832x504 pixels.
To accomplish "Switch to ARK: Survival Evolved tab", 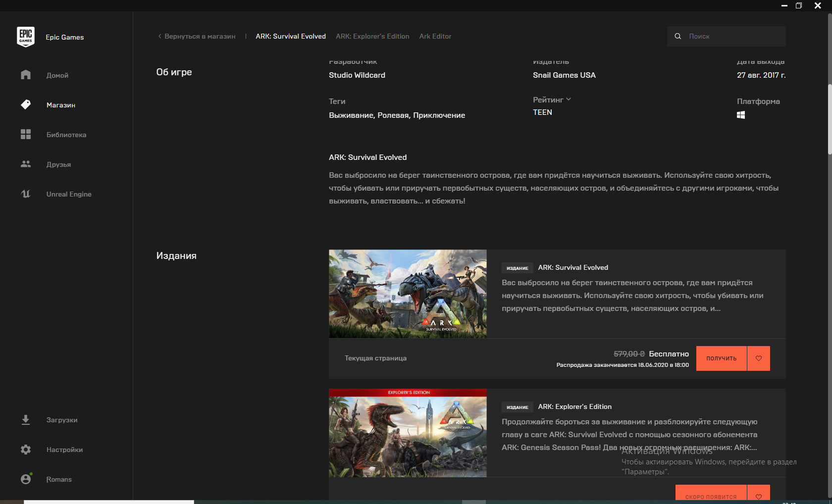I will [291, 36].
